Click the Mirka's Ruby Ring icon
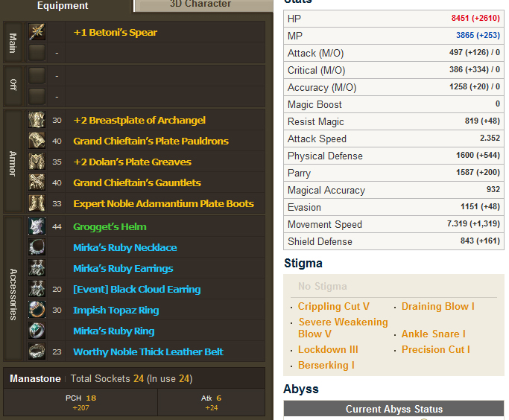 (37, 331)
